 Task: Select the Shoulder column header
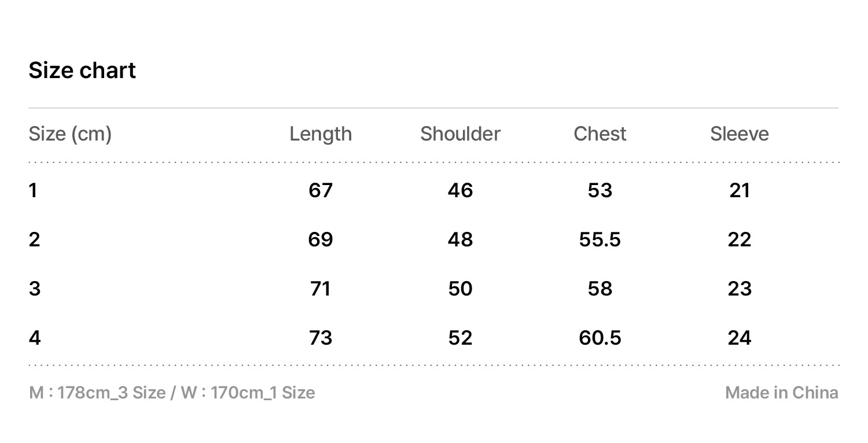[x=460, y=134]
